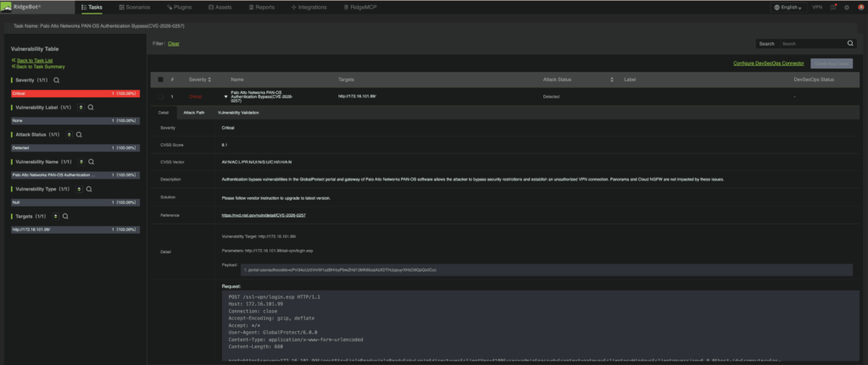Toggle the checkbox for row 1
The image size is (868, 365).
pos(160,97)
